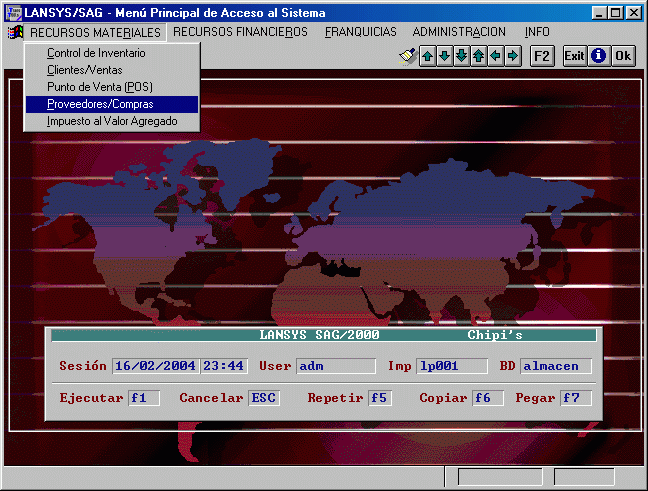The width and height of the screenshot is (648, 491).
Task: Click the F2 toolbar button
Action: 542,56
